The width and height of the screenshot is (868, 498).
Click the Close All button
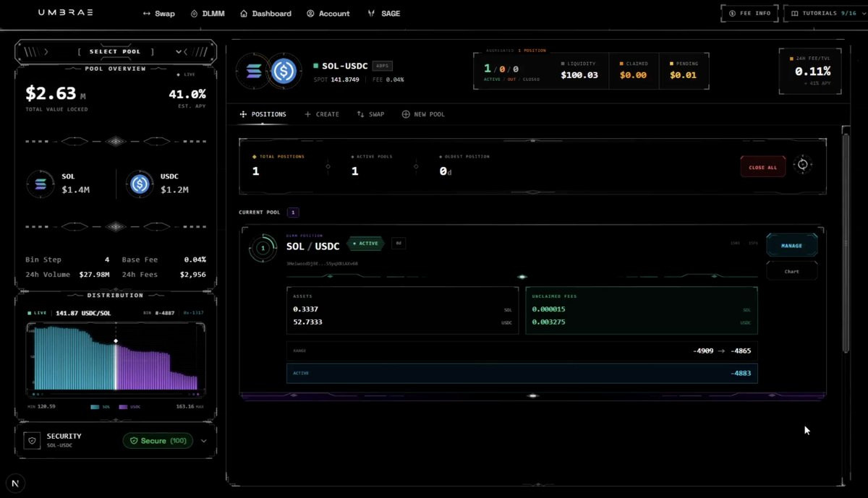coord(762,167)
